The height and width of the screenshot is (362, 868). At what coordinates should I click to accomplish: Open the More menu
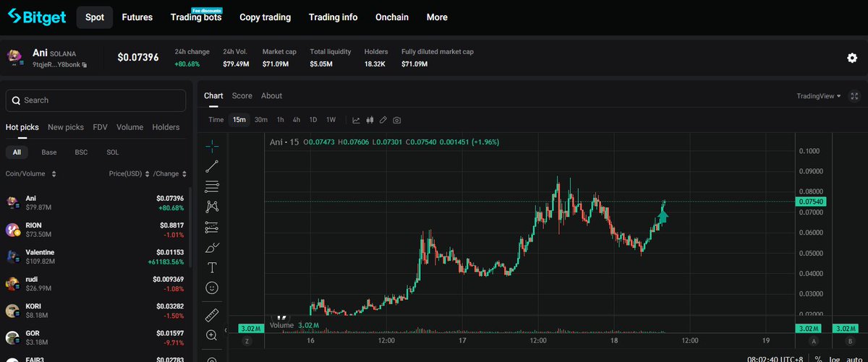pos(437,17)
